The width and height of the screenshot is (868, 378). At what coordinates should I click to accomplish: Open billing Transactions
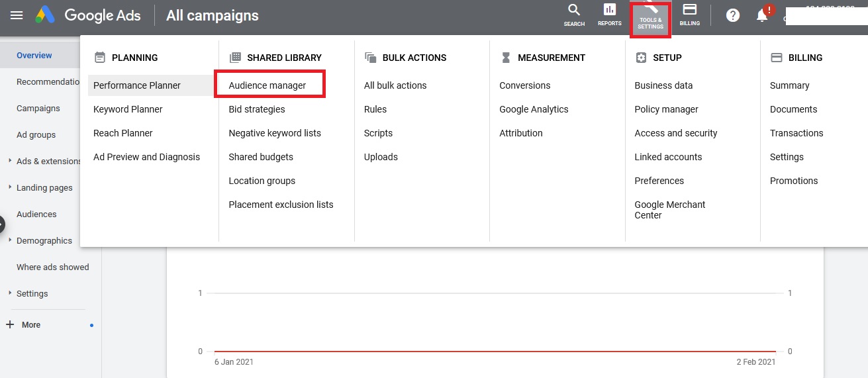click(796, 133)
